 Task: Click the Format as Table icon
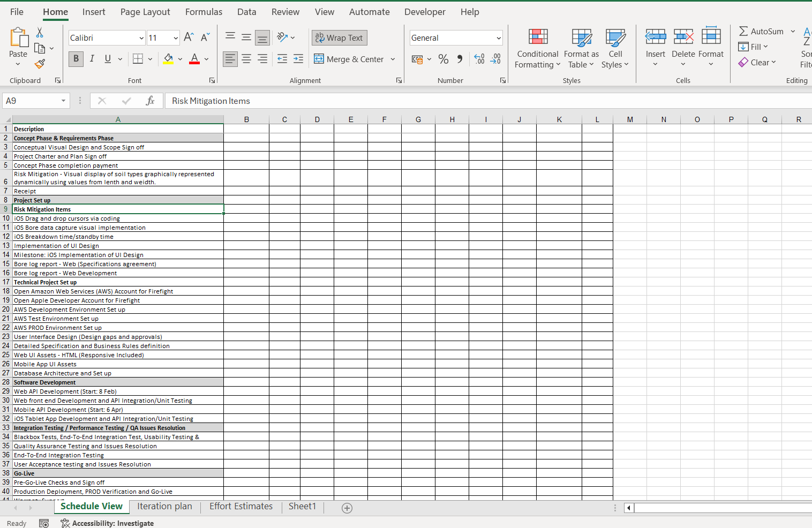[x=581, y=48]
